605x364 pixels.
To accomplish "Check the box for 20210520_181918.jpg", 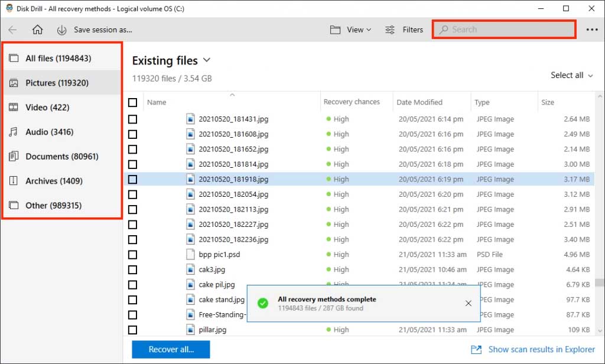I will coord(132,179).
